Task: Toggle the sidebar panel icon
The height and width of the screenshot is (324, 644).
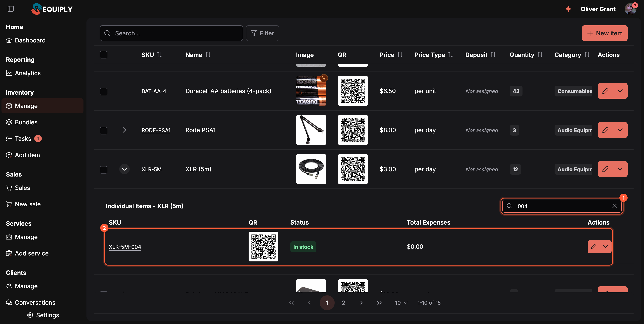Action: (x=10, y=9)
